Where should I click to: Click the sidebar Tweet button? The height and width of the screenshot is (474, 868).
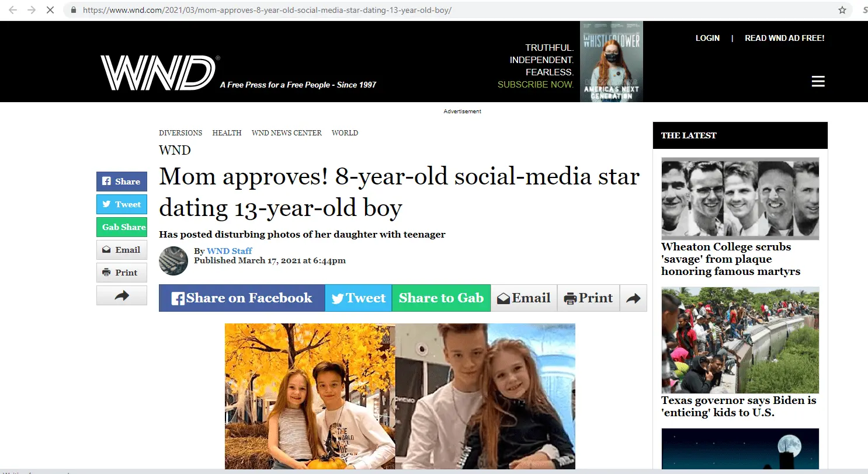[121, 204]
